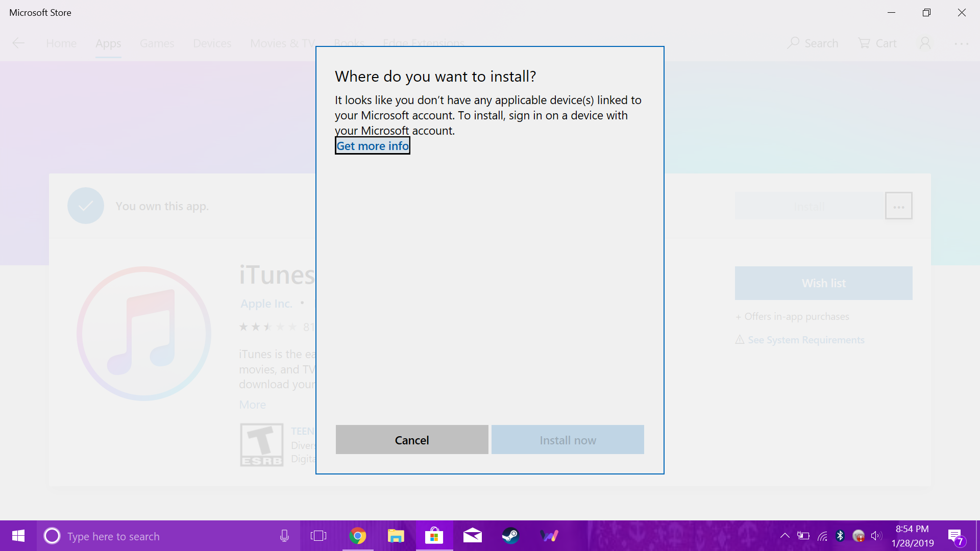
Task: Click the Wish list button
Action: [823, 283]
